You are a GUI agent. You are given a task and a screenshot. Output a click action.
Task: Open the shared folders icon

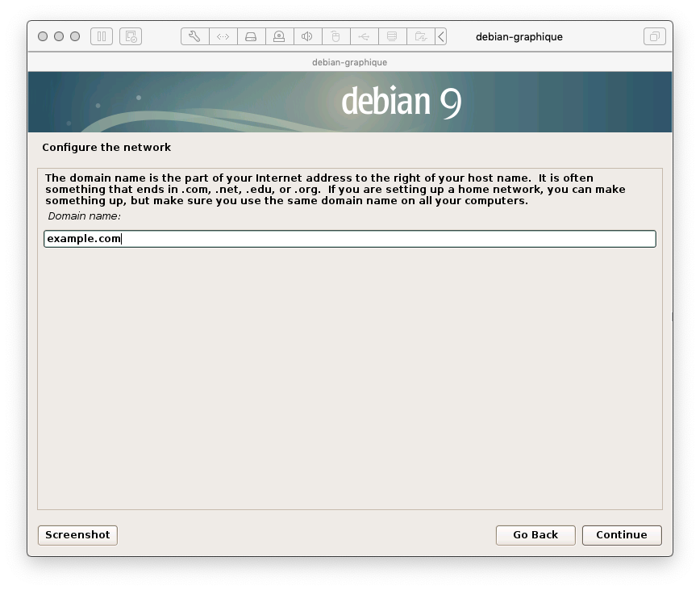[x=420, y=36]
